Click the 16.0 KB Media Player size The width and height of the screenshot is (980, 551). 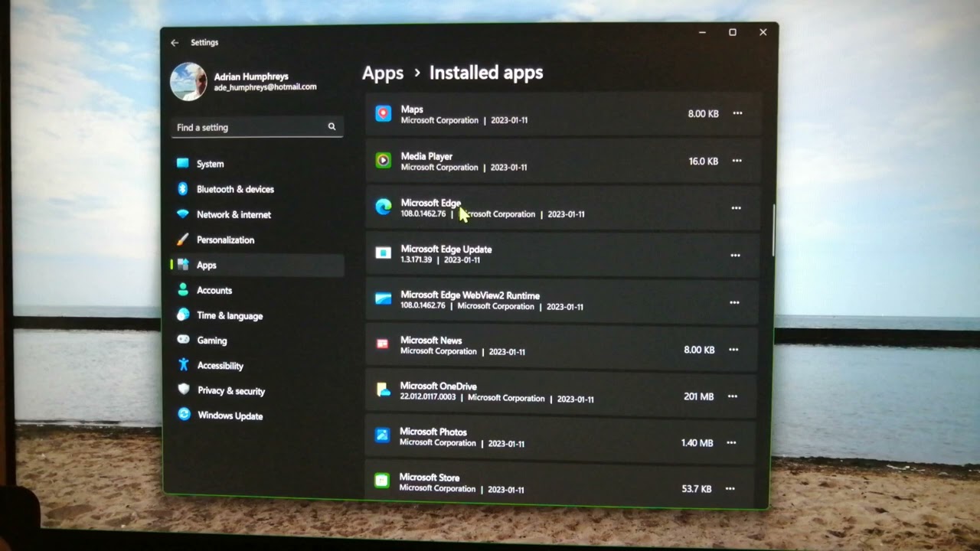point(703,161)
